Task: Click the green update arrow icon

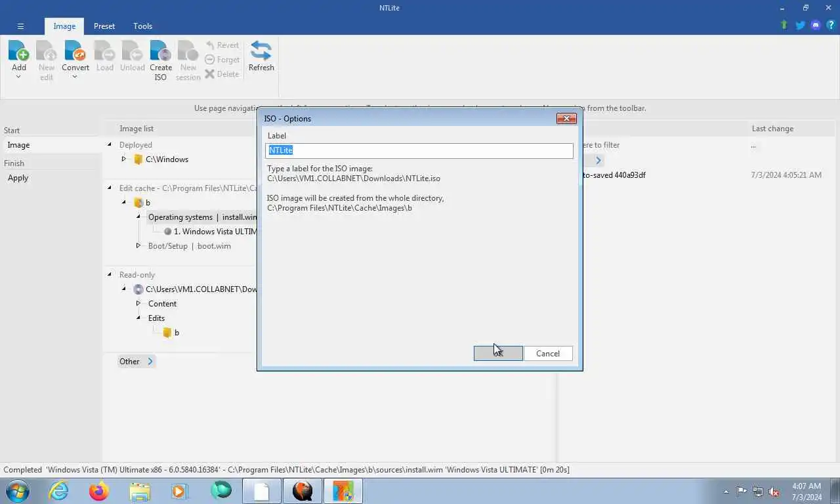Action: coord(784,26)
